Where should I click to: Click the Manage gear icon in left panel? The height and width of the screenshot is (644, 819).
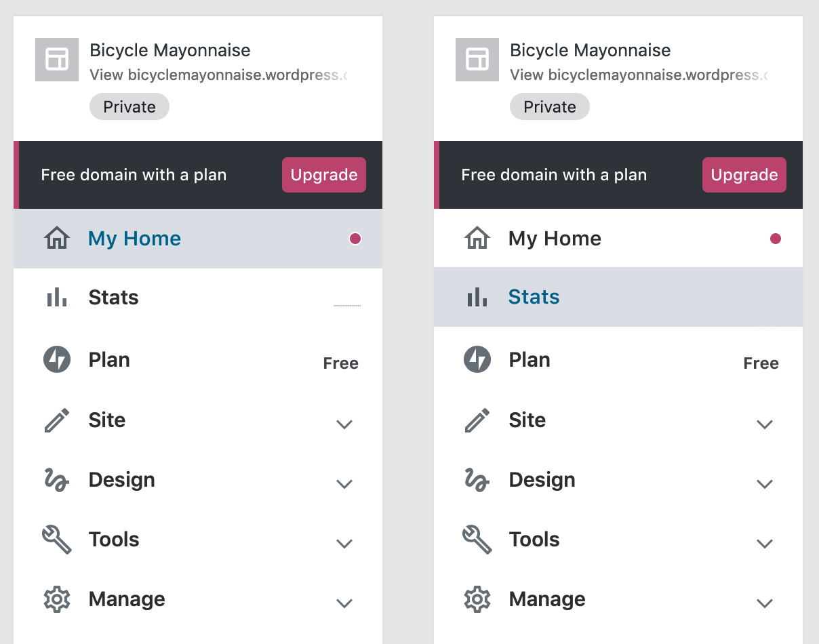tap(57, 599)
